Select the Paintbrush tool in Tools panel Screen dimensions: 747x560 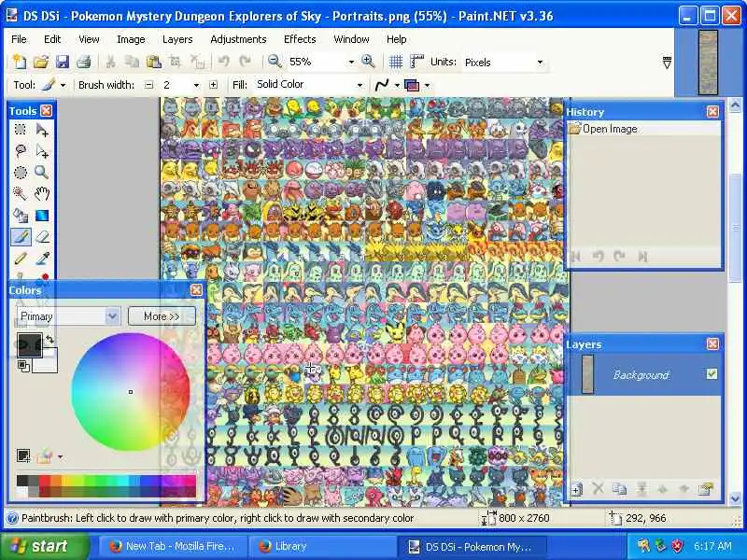tap(21, 237)
